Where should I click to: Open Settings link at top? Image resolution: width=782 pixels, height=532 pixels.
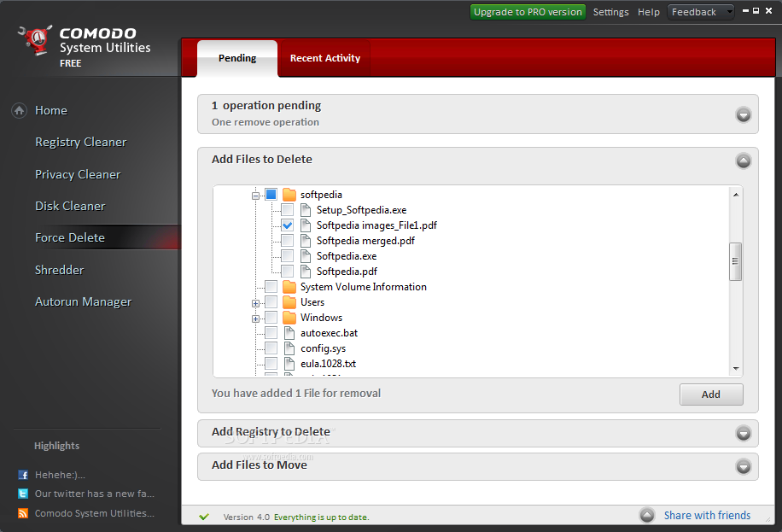pyautogui.click(x=611, y=12)
